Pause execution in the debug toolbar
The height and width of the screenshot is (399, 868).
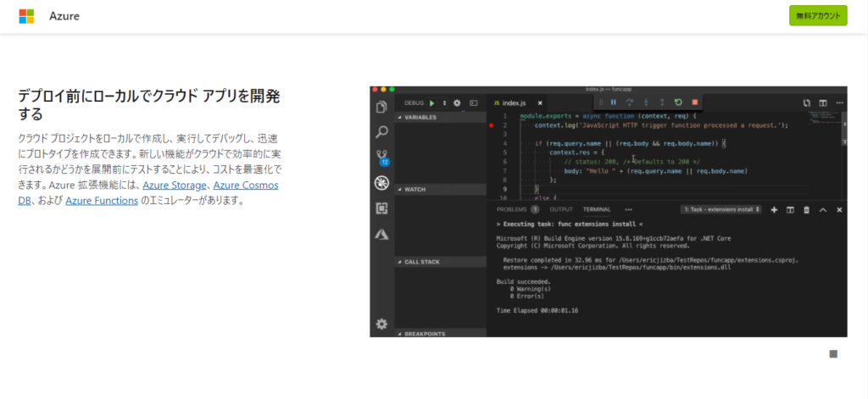(614, 103)
